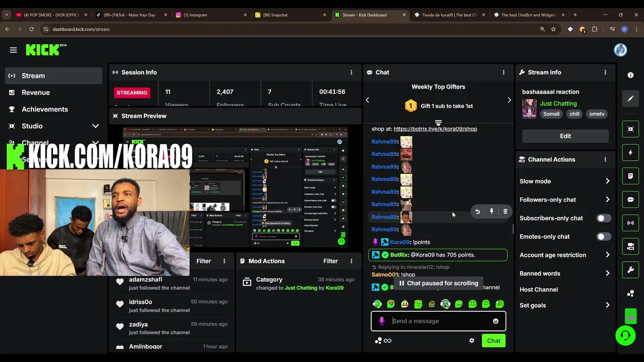The image size is (644, 362).
Task: Click the green headset support button
Action: point(625,335)
